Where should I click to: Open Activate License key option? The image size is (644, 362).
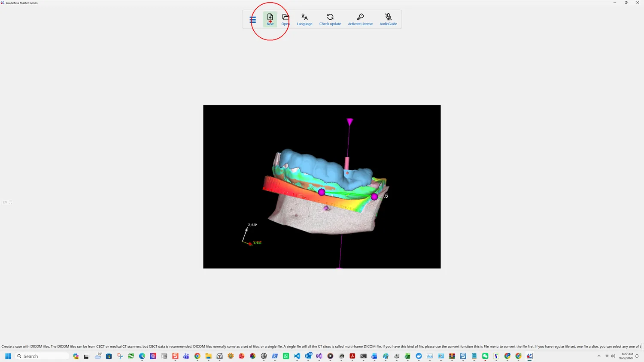pos(360,20)
